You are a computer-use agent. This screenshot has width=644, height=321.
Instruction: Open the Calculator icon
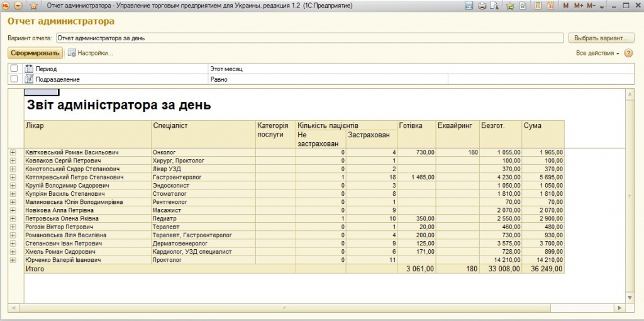coord(538,6)
